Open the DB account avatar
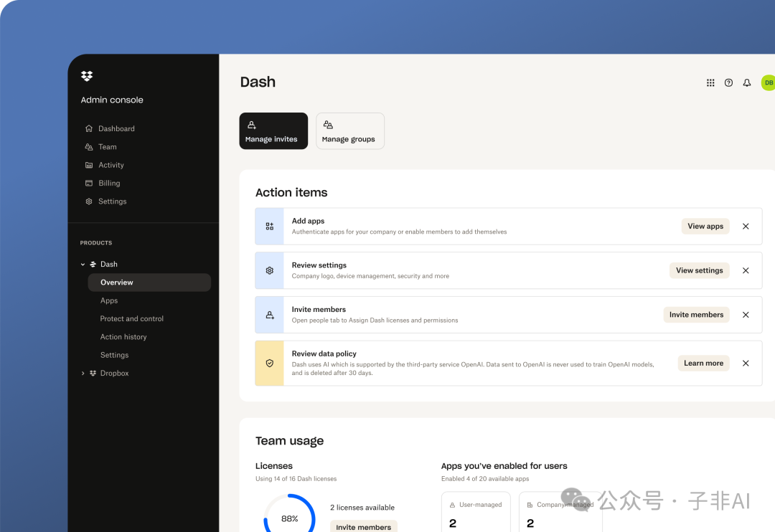The height and width of the screenshot is (532, 775). tap(768, 83)
